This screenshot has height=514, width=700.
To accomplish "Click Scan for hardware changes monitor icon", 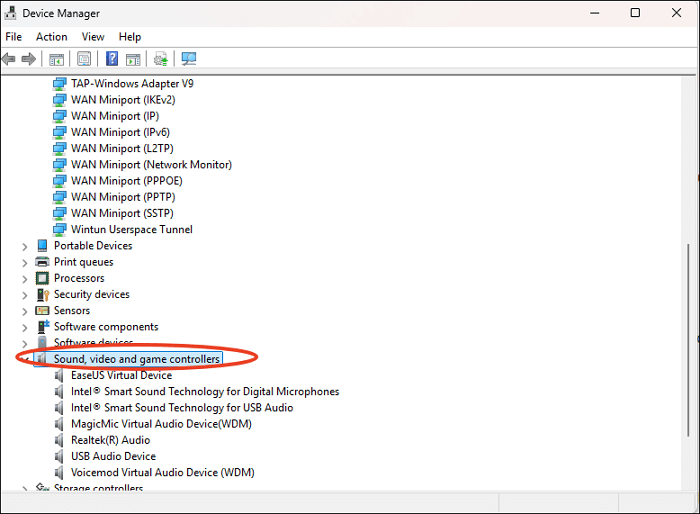I will (x=188, y=59).
